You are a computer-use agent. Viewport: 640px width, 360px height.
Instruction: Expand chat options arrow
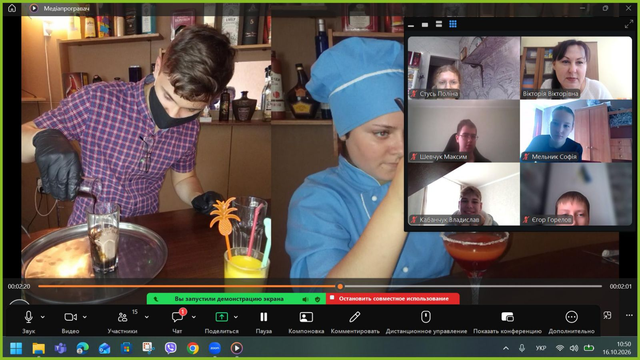[x=194, y=317]
